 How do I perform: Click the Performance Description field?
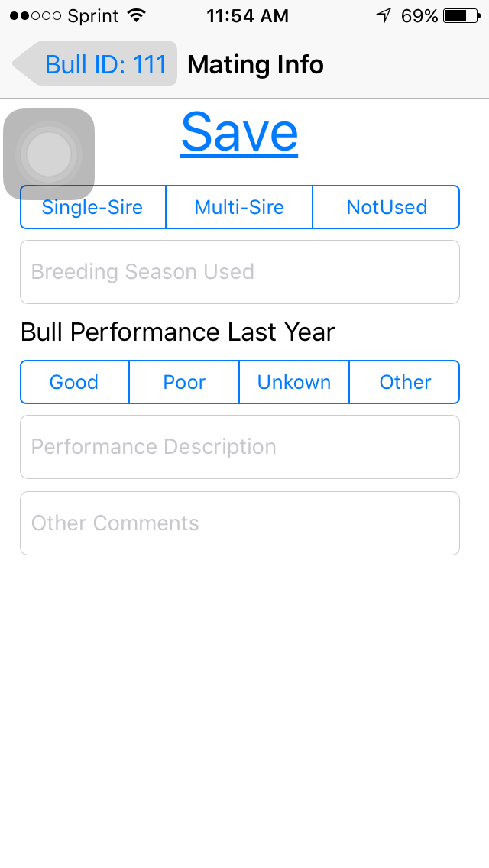coord(239,447)
